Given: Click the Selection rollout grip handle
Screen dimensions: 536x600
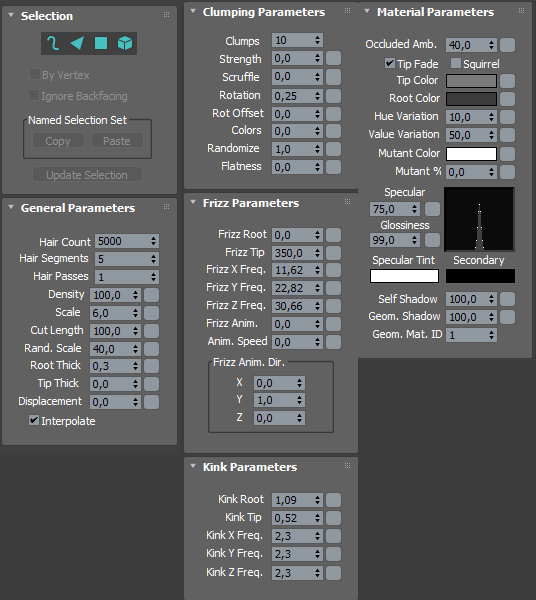Looking at the screenshot, I should coord(166,15).
